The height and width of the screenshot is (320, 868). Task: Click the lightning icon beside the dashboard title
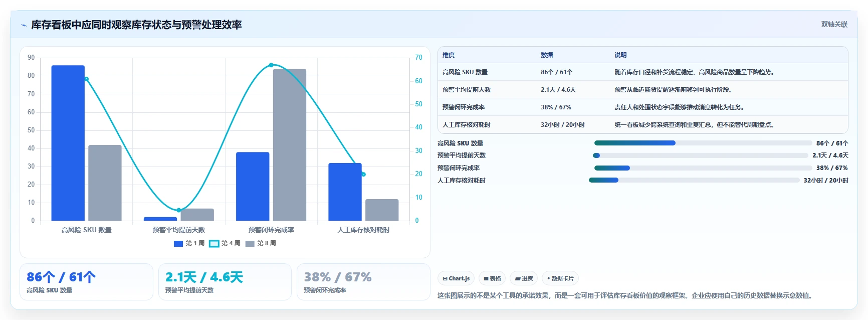24,25
